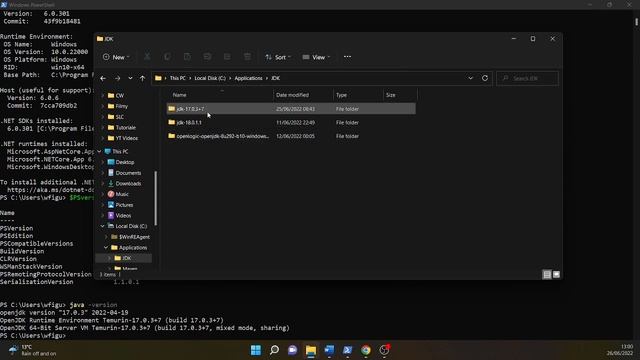The width and height of the screenshot is (640, 360).
Task: Open the New item dropdown
Action: click(x=116, y=57)
